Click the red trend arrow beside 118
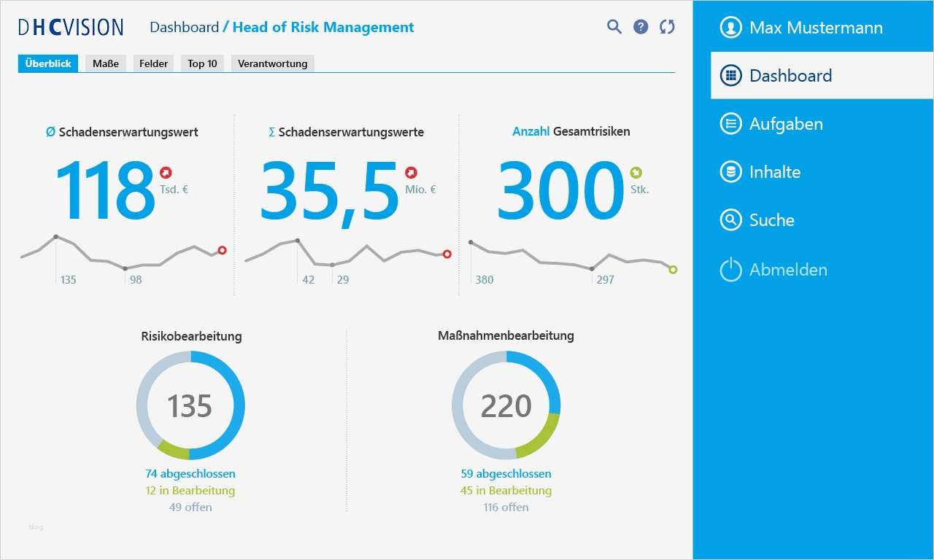 [x=166, y=173]
